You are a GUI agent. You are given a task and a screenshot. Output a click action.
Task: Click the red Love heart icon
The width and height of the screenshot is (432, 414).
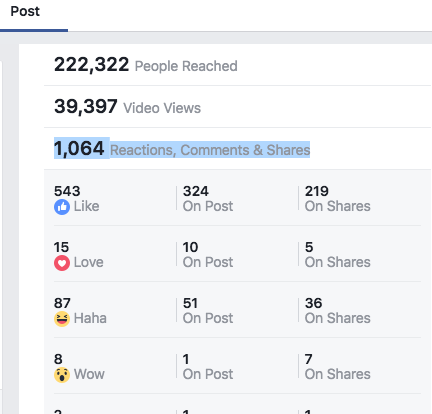(x=62, y=263)
